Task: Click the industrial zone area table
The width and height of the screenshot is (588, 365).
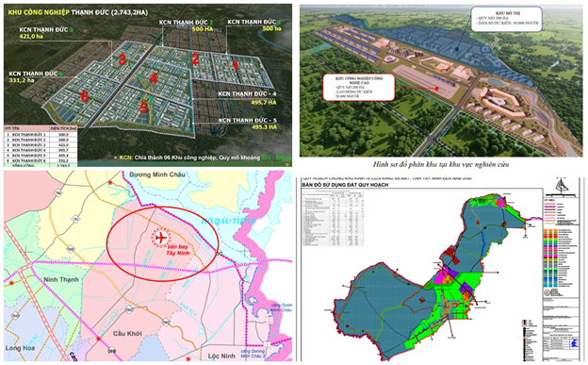Action: [41, 145]
